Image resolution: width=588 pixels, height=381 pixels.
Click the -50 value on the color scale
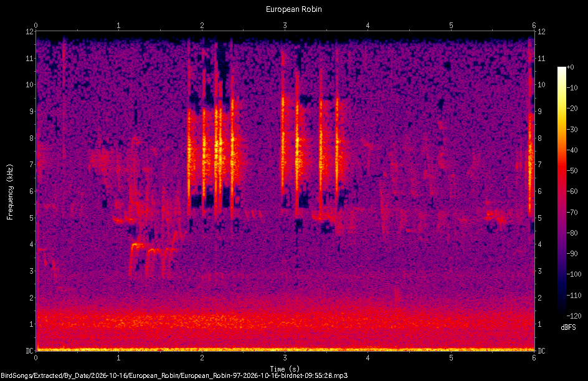pyautogui.click(x=572, y=171)
